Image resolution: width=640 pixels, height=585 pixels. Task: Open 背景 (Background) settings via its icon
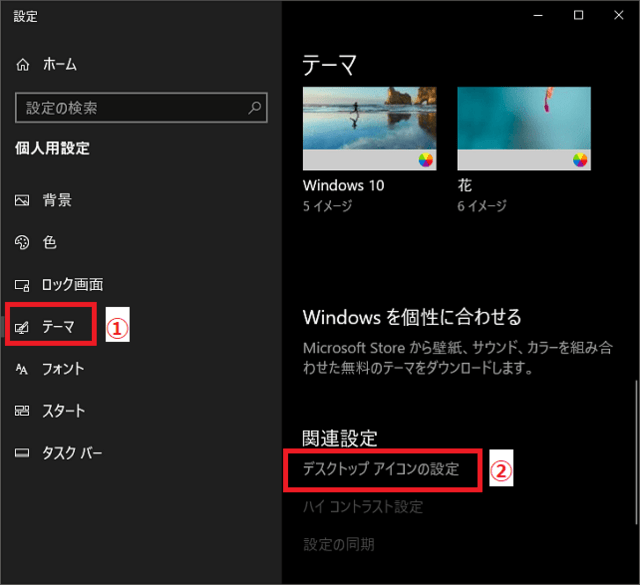pyautogui.click(x=23, y=200)
